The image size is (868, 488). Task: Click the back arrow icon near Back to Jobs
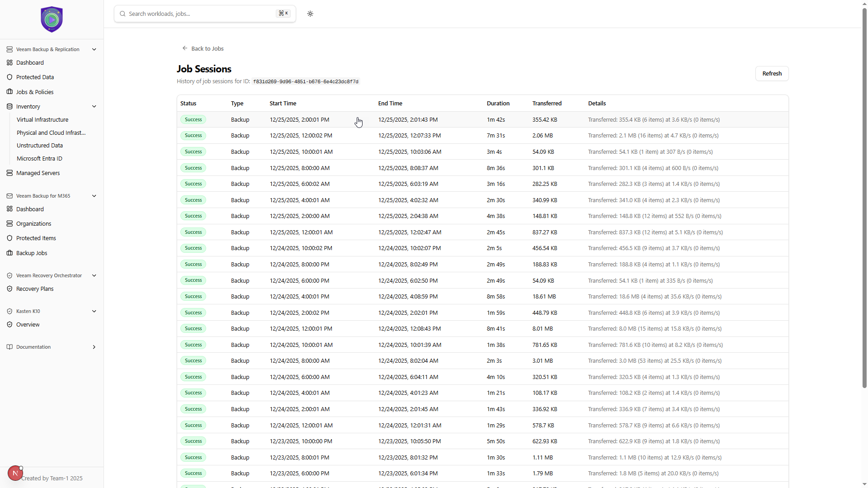(185, 48)
